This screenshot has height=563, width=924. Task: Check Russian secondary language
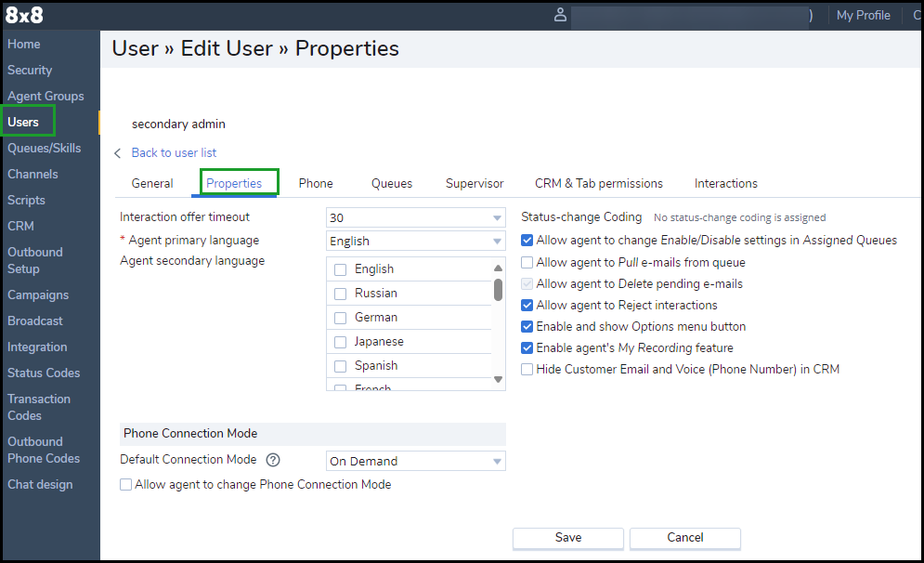(340, 294)
